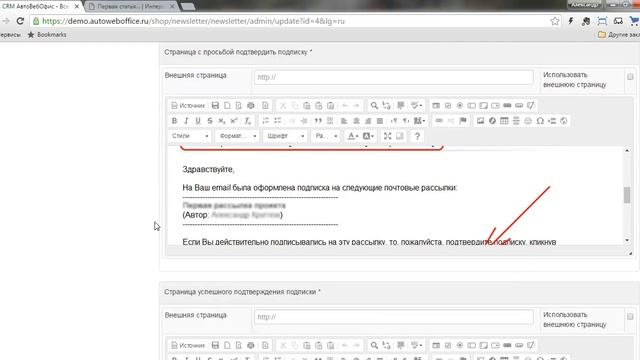
Task: Toggle Italic in subscription request editor
Action: tap(186, 121)
